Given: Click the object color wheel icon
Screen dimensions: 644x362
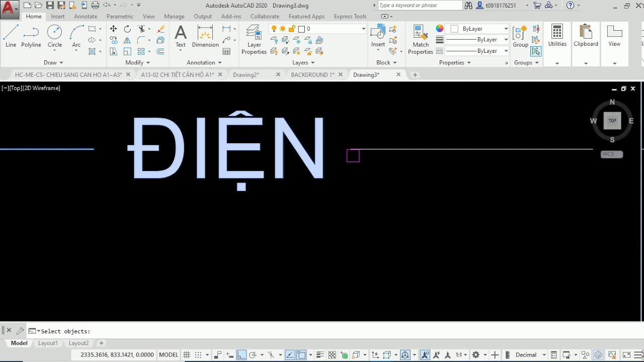Looking at the screenshot, I should click(440, 29).
